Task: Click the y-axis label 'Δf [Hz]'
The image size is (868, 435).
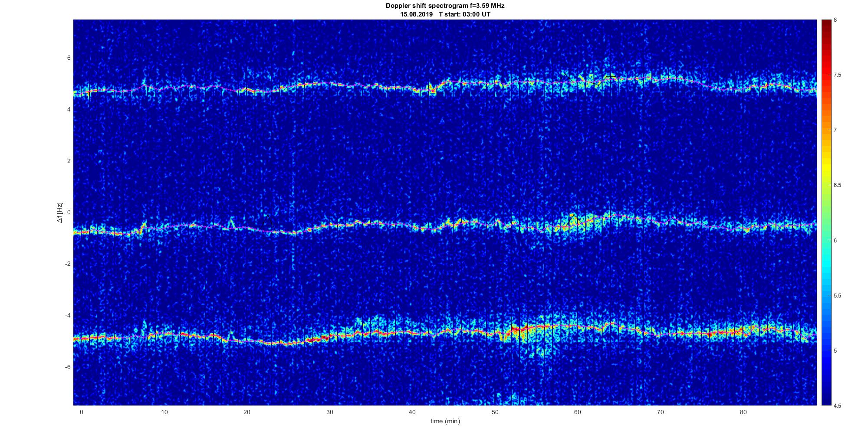Action: 59,213
